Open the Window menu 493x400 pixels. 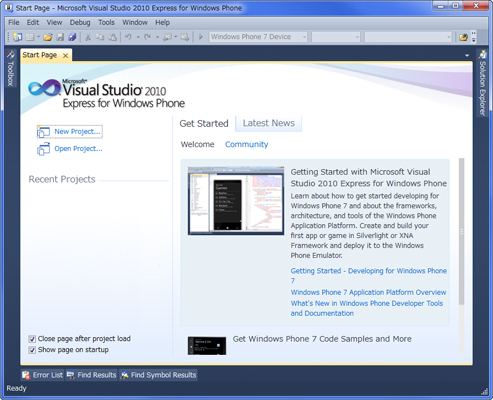[x=135, y=22]
